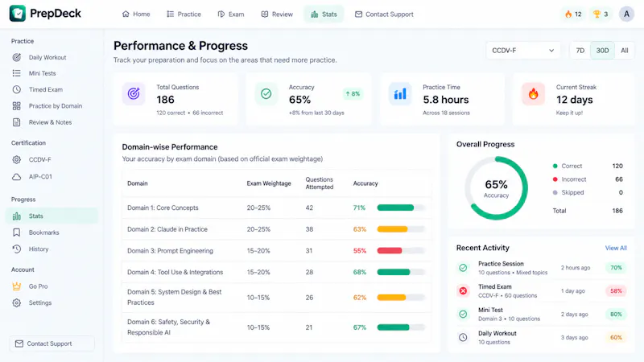
Task: Open the CCDV-F certification dropdown
Action: 522,51
